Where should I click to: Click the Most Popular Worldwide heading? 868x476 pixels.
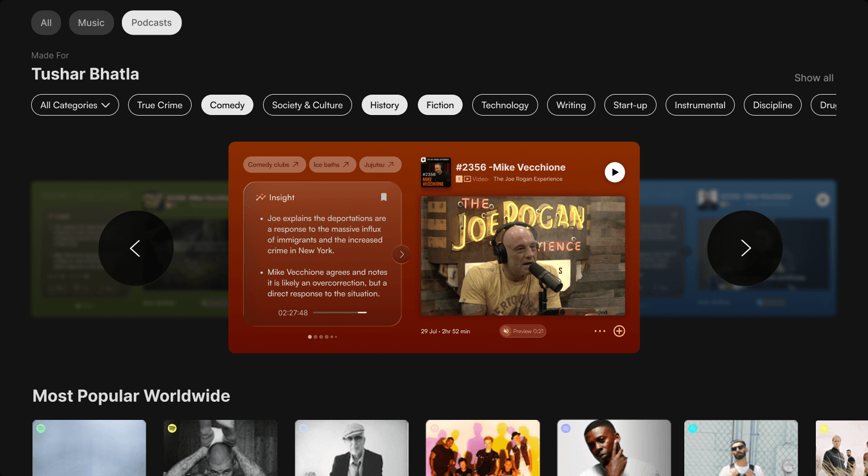tap(132, 396)
